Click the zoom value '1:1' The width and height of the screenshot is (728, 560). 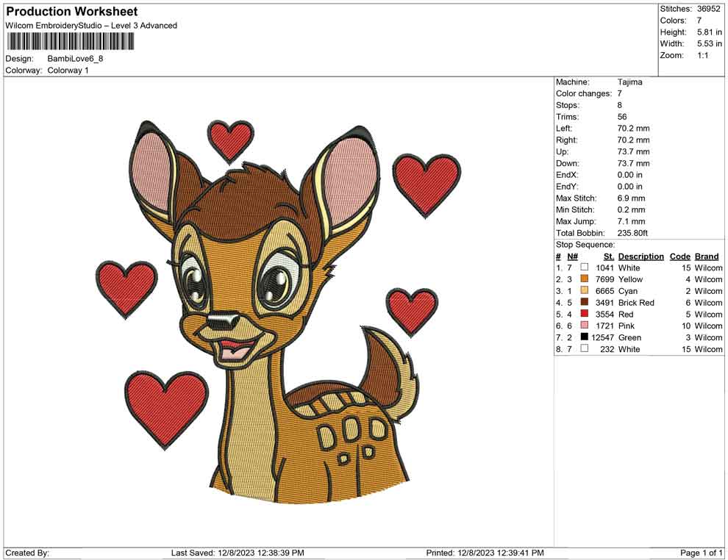coord(703,55)
